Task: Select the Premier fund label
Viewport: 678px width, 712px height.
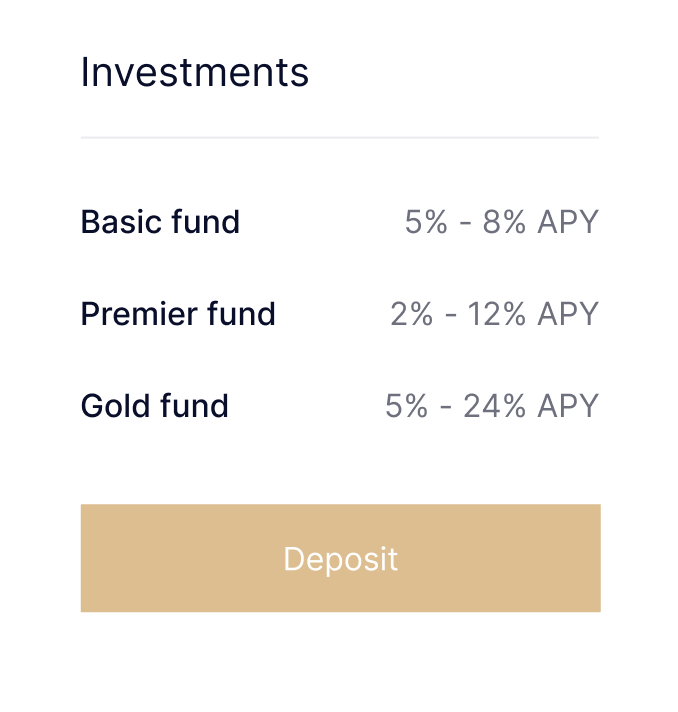Action: point(178,314)
